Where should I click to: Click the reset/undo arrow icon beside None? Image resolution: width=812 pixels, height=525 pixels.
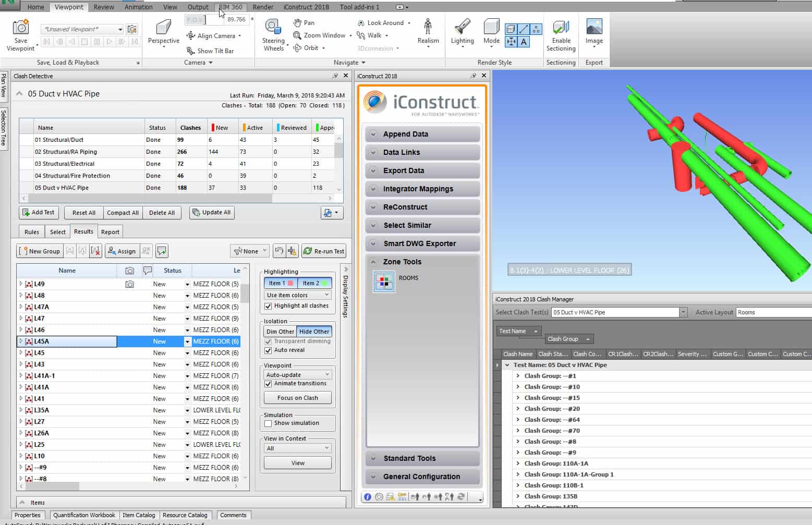tap(278, 251)
